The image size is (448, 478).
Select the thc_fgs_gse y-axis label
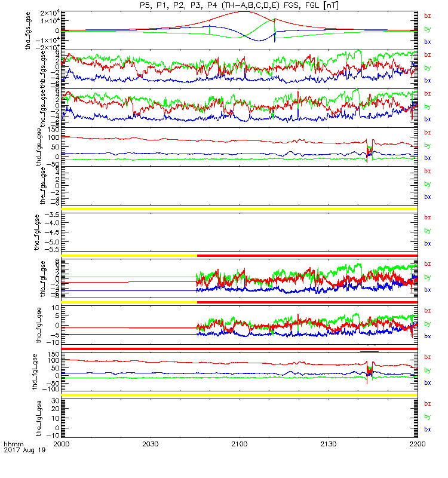(x=42, y=108)
